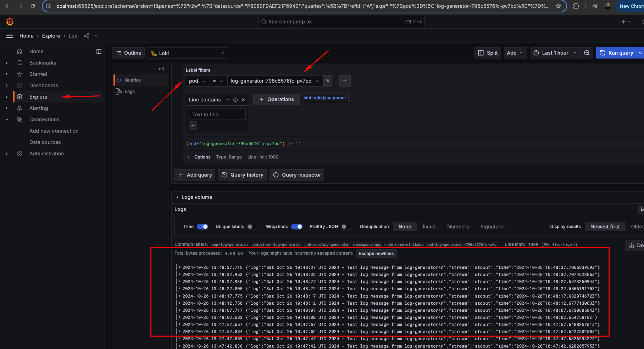Viewport: 644px width, 349px height.
Task: Click Explore in the breadcrumb
Action: click(x=51, y=36)
